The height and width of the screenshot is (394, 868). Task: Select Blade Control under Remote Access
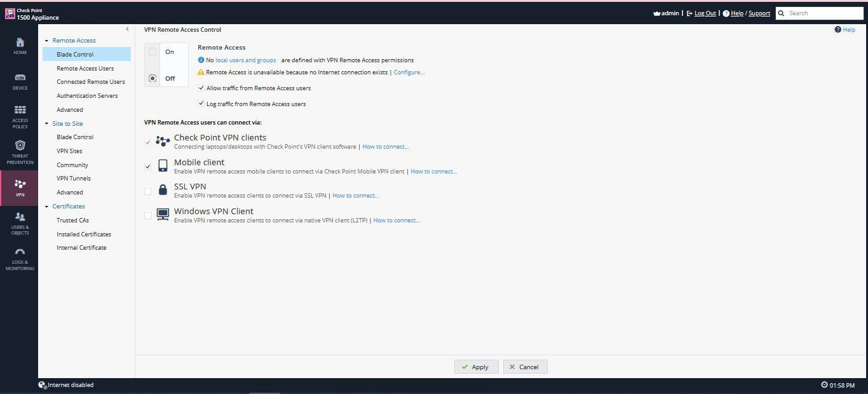click(x=86, y=54)
